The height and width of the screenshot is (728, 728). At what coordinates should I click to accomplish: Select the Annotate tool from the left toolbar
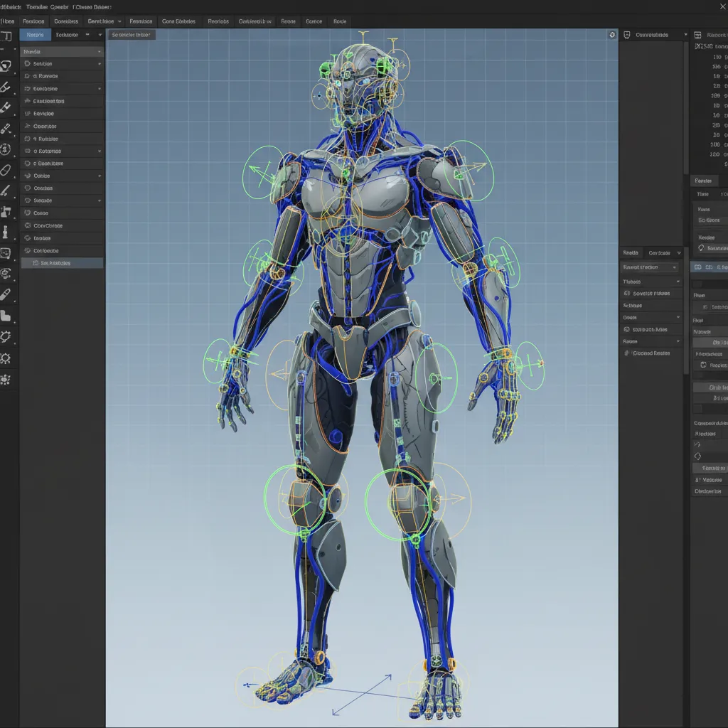click(9, 169)
